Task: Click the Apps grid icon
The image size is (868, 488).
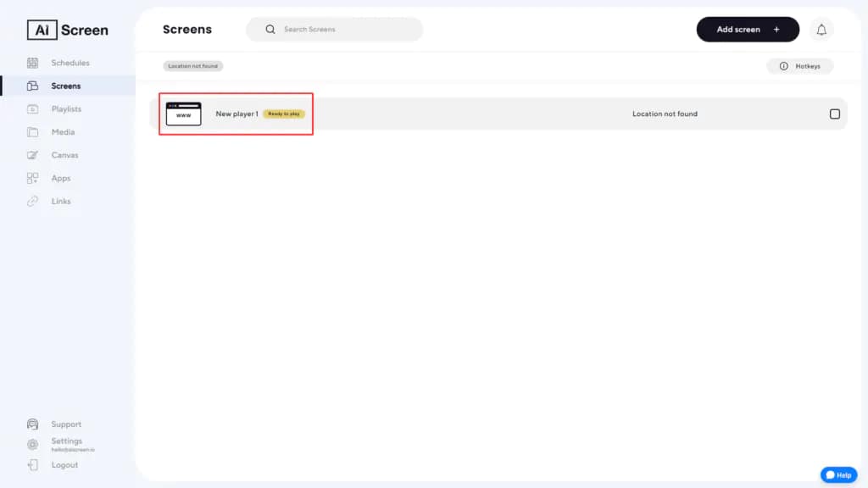Action: pos(32,178)
